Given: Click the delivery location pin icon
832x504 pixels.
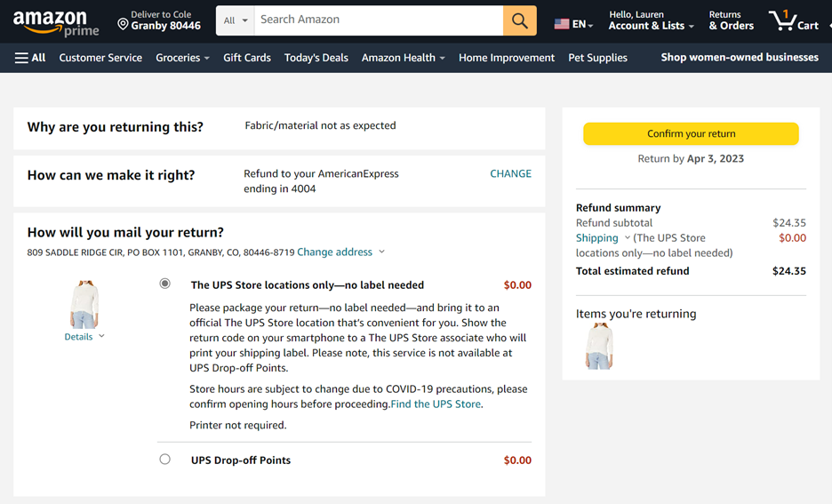Looking at the screenshot, I should (123, 24).
